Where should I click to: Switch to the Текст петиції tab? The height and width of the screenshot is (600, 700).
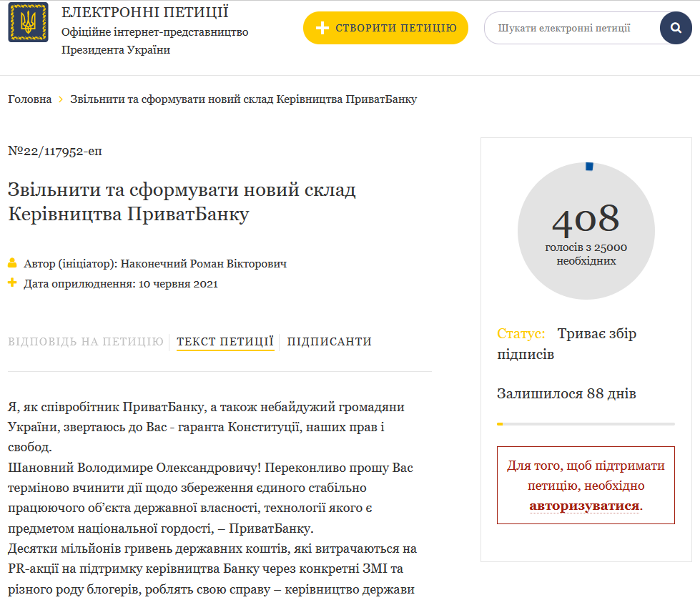tap(225, 342)
